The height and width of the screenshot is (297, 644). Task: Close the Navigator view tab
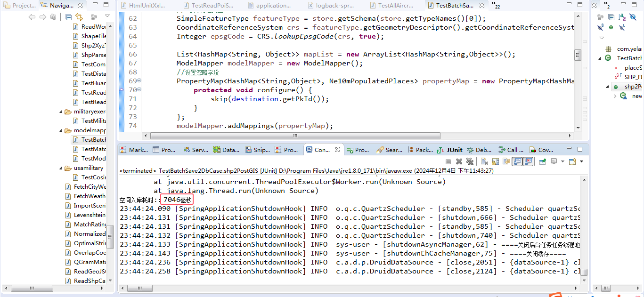(x=80, y=6)
